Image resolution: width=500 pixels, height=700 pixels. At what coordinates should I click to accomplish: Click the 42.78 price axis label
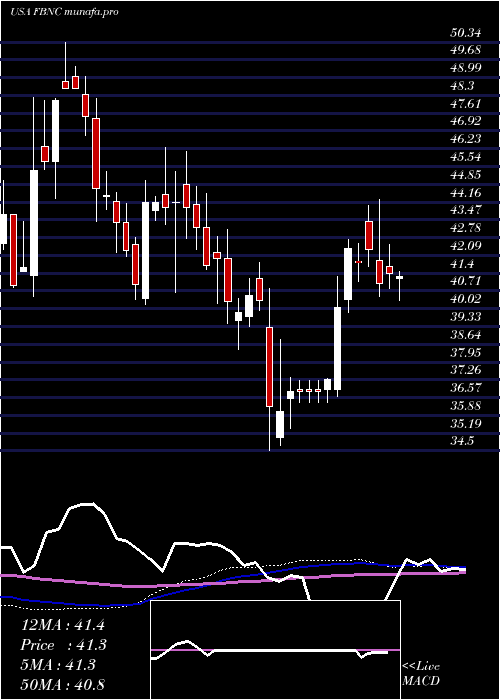point(464,228)
